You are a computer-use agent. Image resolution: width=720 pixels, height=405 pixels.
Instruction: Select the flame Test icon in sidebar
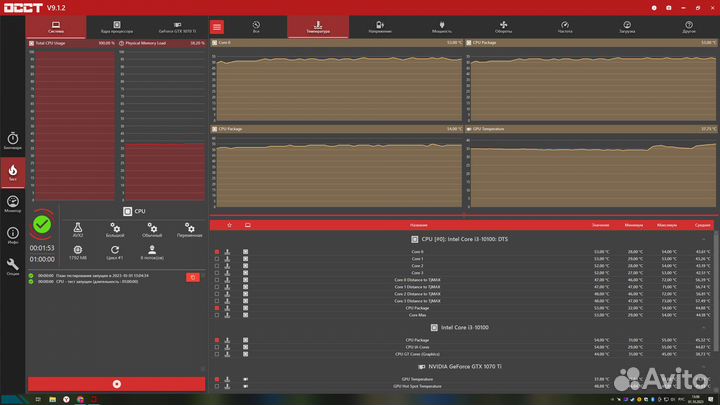tap(12, 173)
